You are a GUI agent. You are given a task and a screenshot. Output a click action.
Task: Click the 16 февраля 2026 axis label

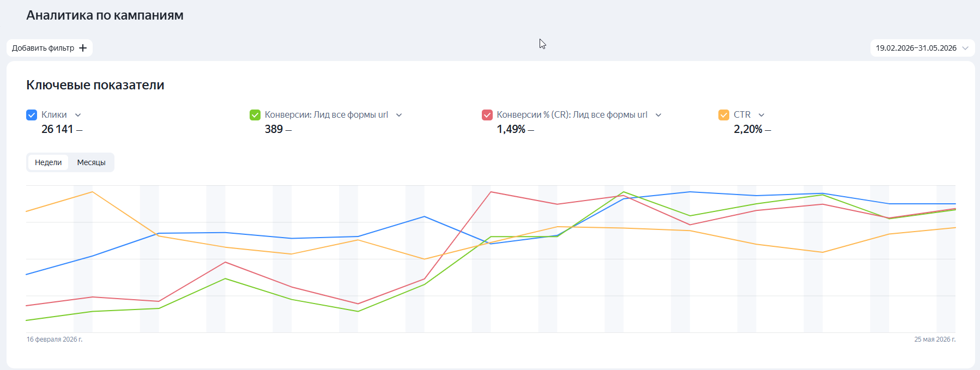click(55, 339)
